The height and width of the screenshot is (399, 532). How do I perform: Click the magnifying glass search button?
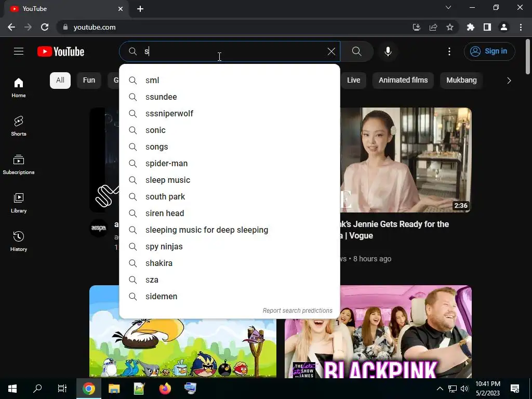pos(356,51)
